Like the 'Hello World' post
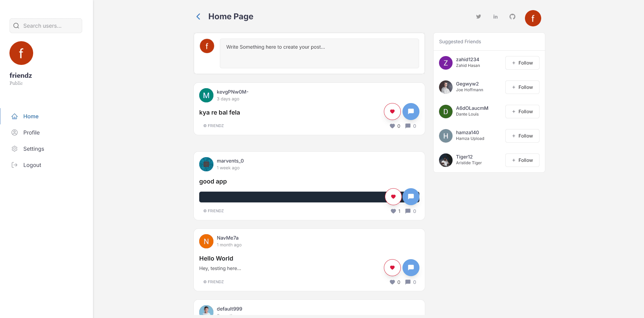644x318 pixels. (392, 268)
